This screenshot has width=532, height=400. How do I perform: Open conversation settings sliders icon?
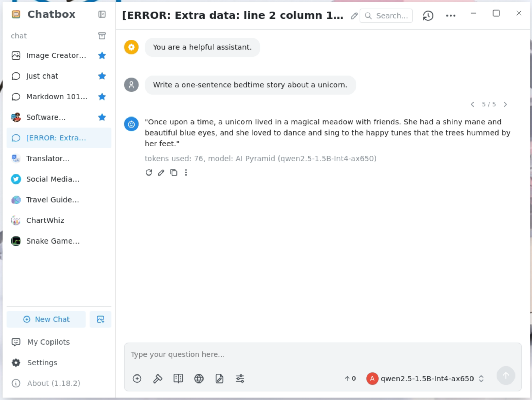coord(240,379)
